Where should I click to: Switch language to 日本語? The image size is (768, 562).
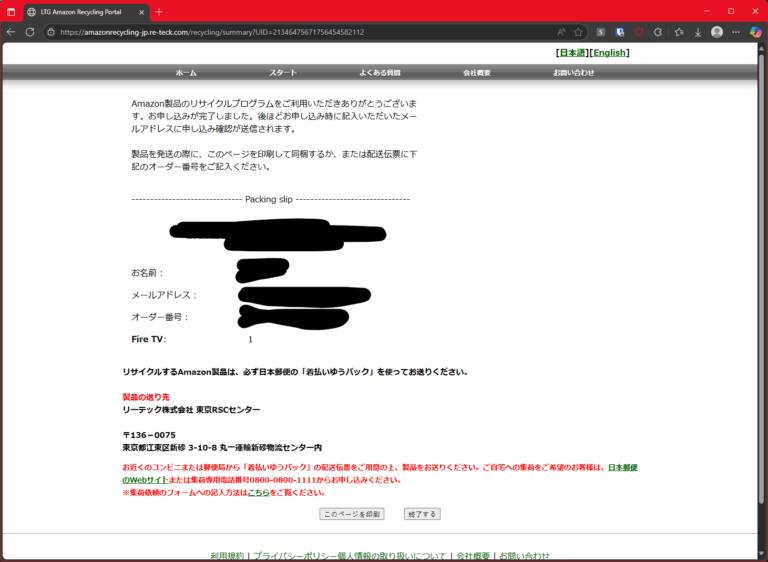[x=573, y=52]
